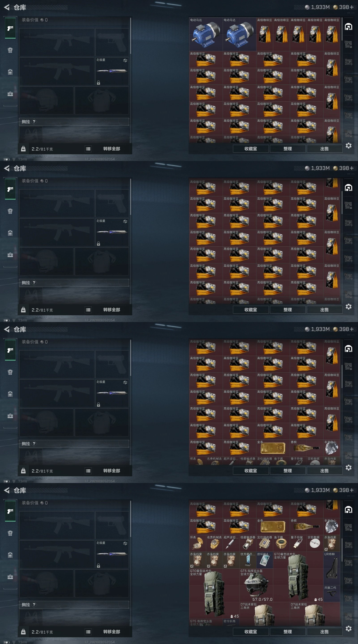
Task: Select the GT5 指挥官头盔 helmet showing 57.0/57.0
Action: click(256, 585)
